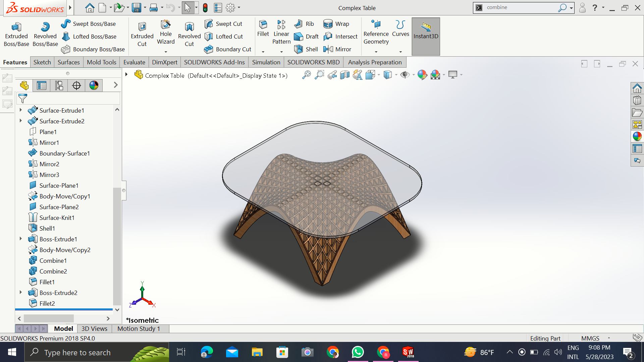The height and width of the screenshot is (362, 644).
Task: Open the Section View icon in viewport toolbar
Action: (x=345, y=75)
